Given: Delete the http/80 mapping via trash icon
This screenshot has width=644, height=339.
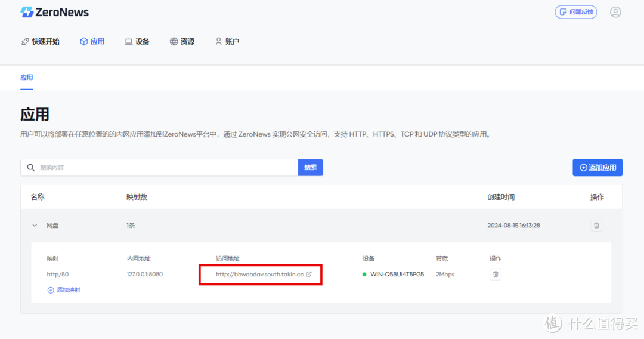Looking at the screenshot, I should (x=496, y=275).
